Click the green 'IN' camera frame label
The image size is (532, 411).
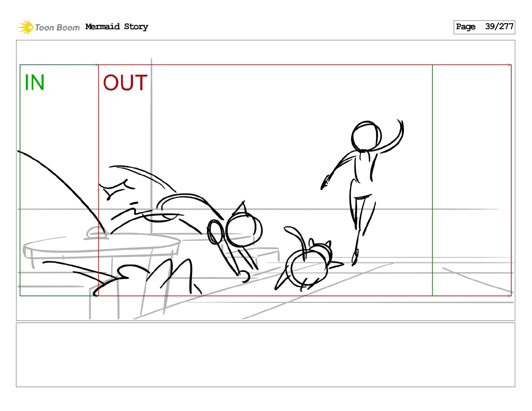[35, 82]
